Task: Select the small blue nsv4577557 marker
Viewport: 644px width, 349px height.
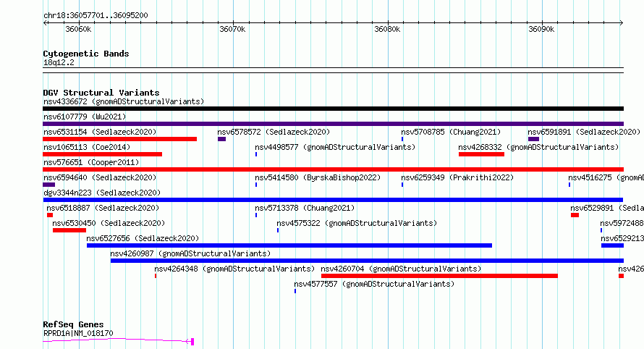Action: click(295, 291)
